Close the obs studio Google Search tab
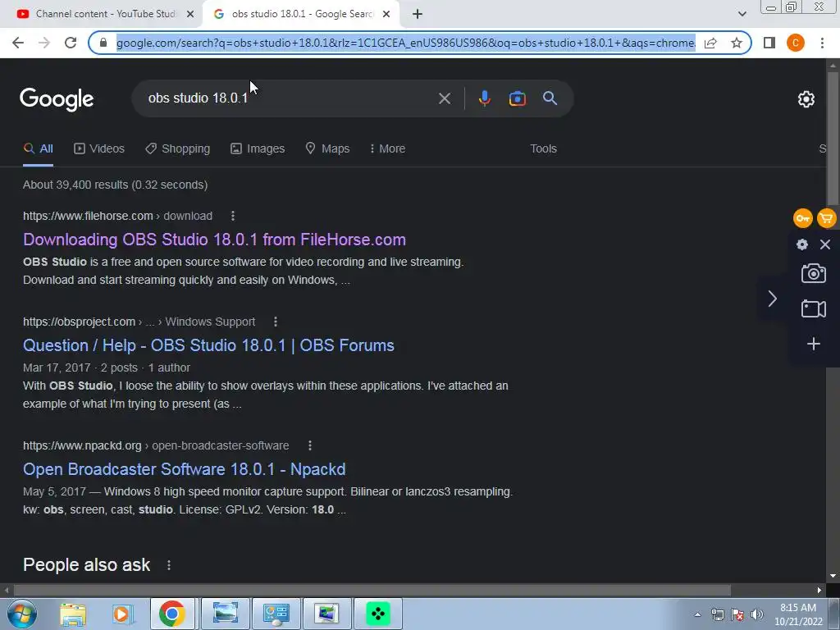This screenshot has width=840, height=630. coord(386,14)
